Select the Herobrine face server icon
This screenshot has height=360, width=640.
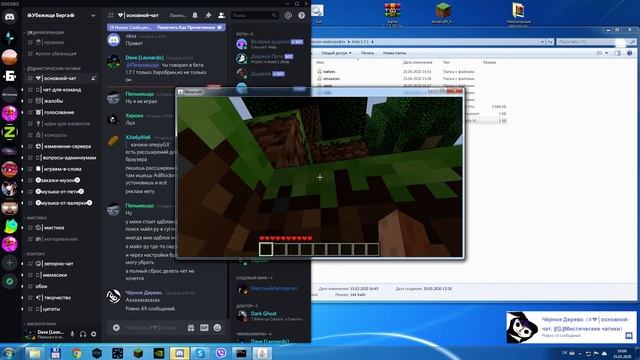(x=9, y=208)
